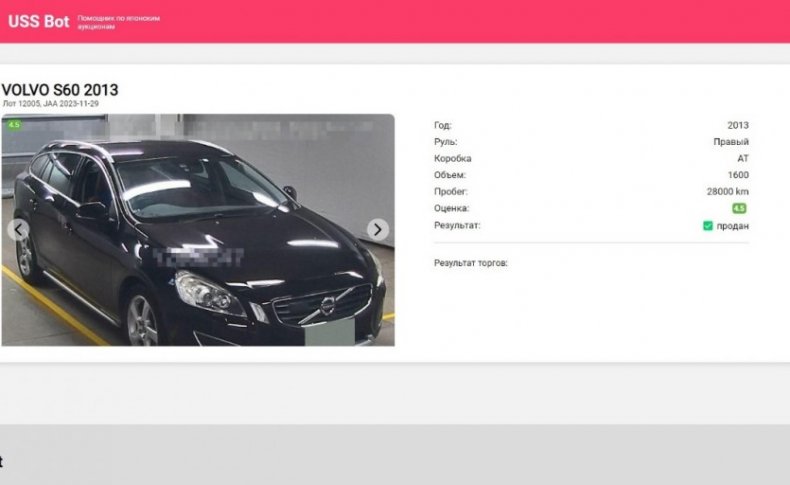
Task: Click the green 4.5 badge on car photo
Action: (14, 124)
